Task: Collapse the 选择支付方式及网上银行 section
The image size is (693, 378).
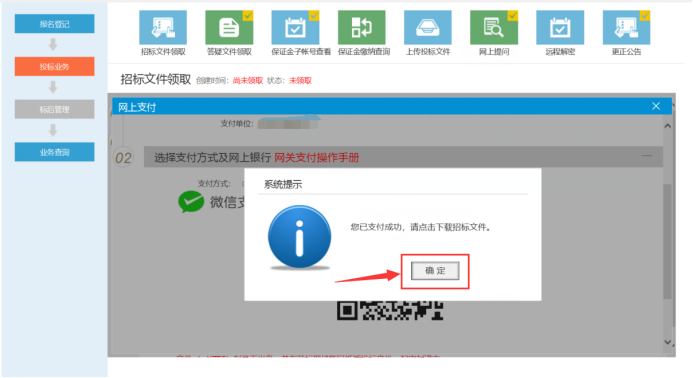Action: click(x=647, y=156)
